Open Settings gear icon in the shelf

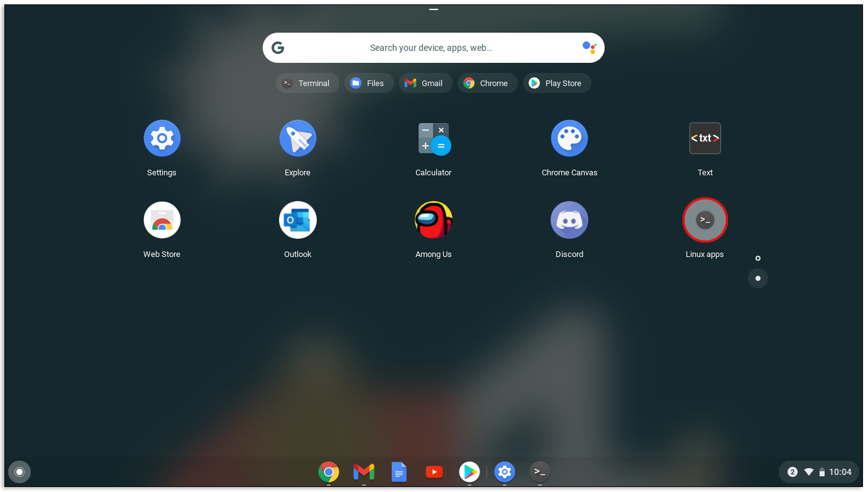[x=505, y=471]
